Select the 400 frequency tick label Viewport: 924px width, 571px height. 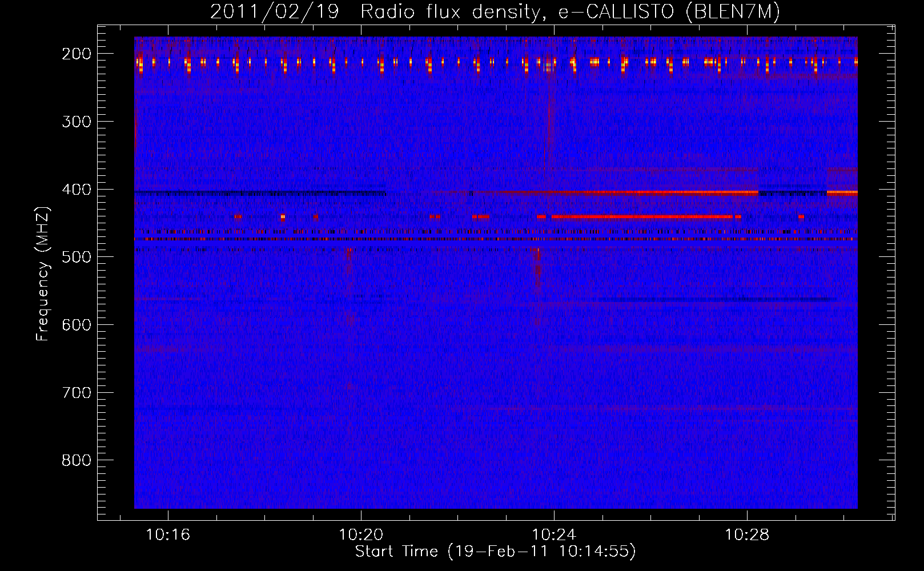(x=76, y=190)
